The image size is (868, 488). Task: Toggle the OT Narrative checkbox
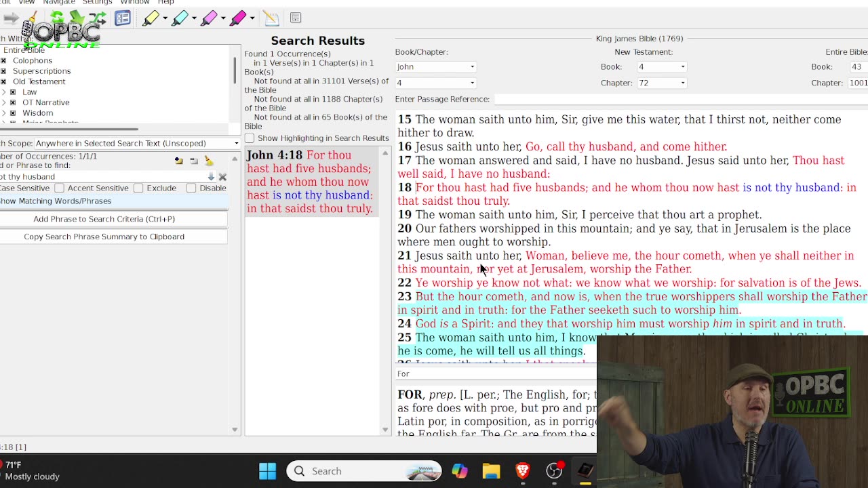tap(13, 102)
